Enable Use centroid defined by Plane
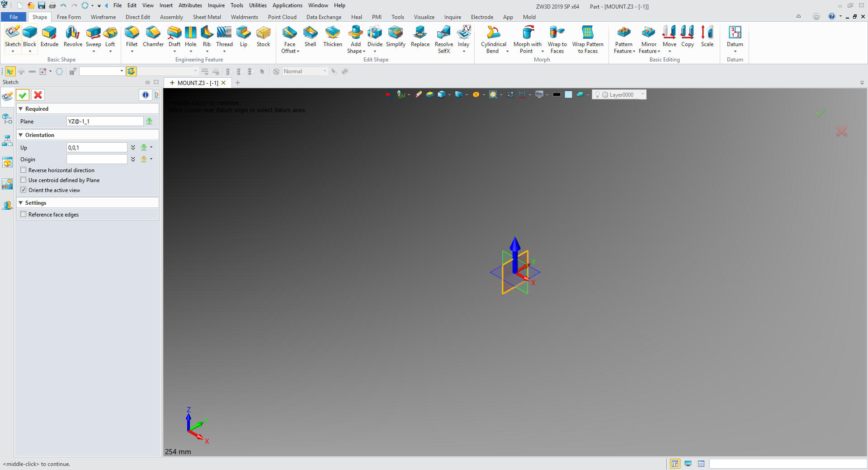The width and height of the screenshot is (868, 470). tap(24, 180)
